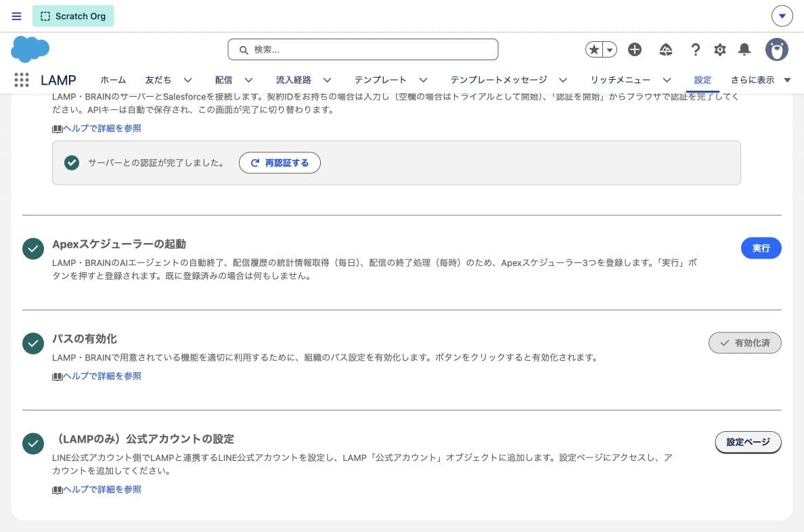Open the circular dropdown at top right

coord(782,16)
